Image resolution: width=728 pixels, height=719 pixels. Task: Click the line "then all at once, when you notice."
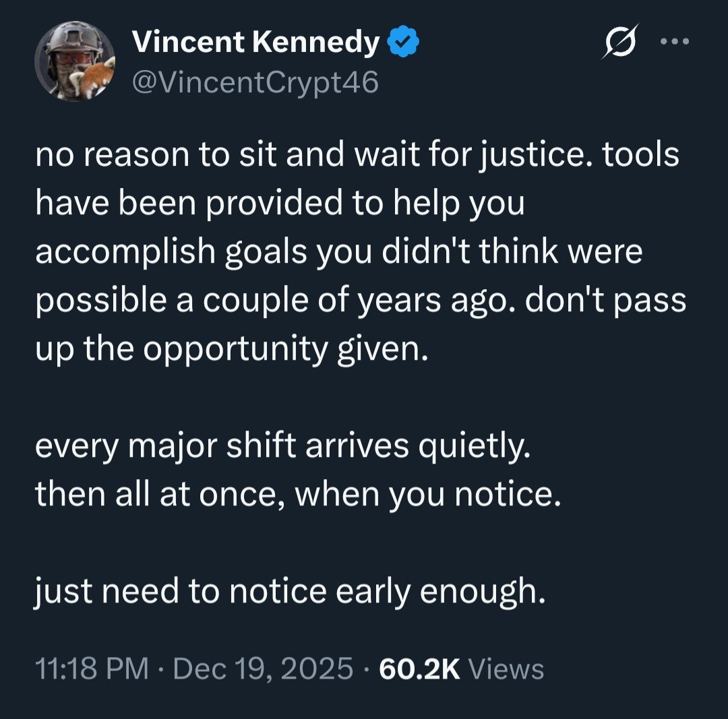click(297, 495)
